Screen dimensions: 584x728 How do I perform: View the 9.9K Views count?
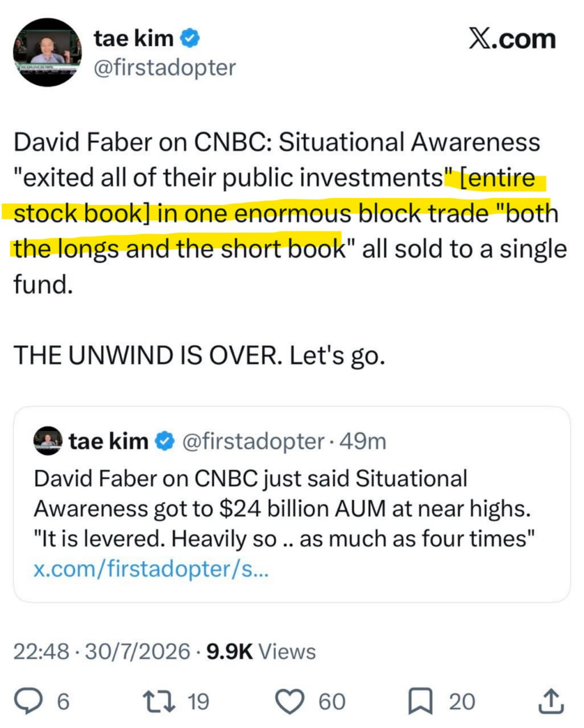(x=261, y=651)
